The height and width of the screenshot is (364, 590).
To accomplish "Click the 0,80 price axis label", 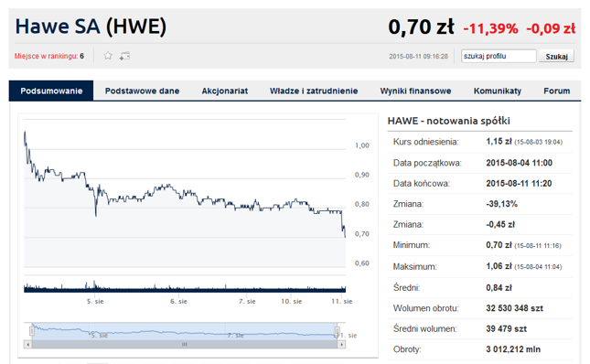I will (x=362, y=204).
